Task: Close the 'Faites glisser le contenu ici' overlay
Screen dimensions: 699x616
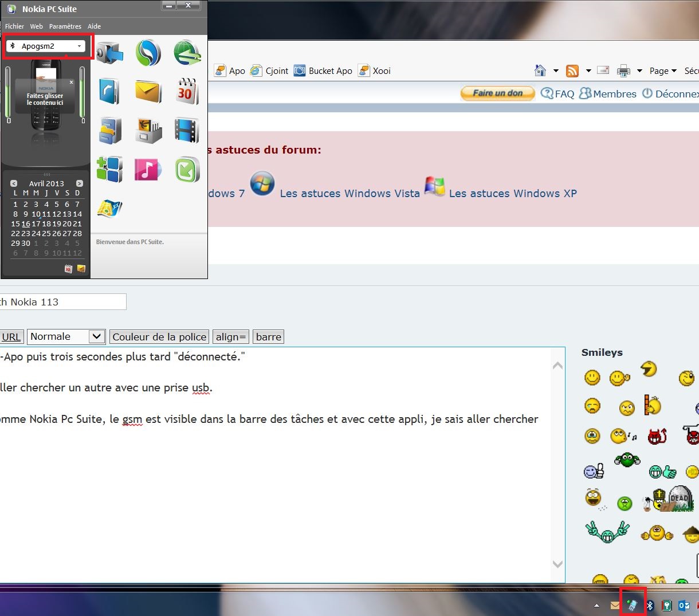Action: [x=72, y=83]
